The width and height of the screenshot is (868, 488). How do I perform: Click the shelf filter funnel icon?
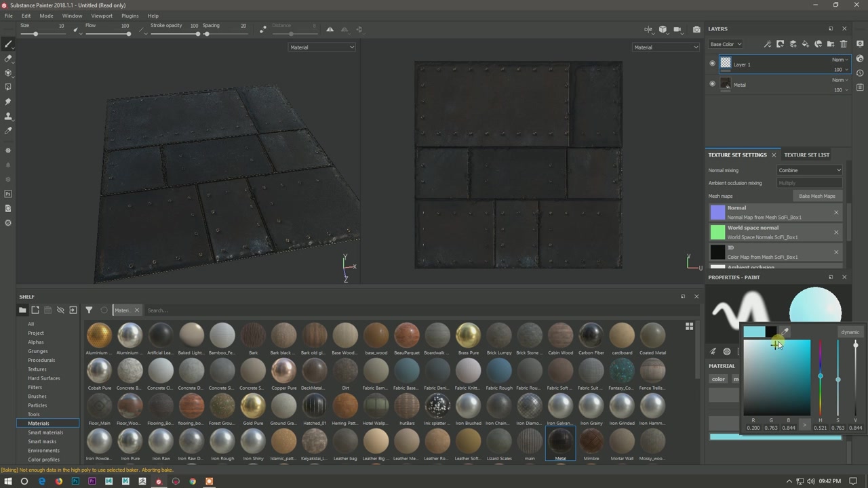89,310
